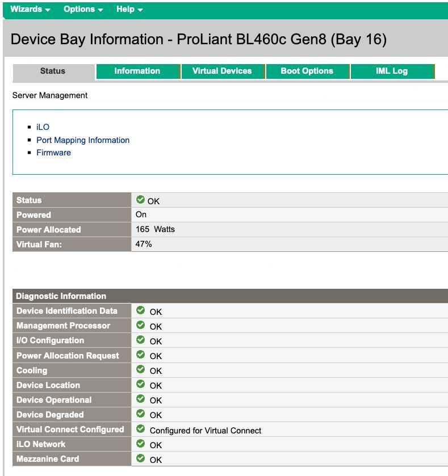Click the Configured for Virtual Connect text
This screenshot has height=476, width=448.
(206, 431)
